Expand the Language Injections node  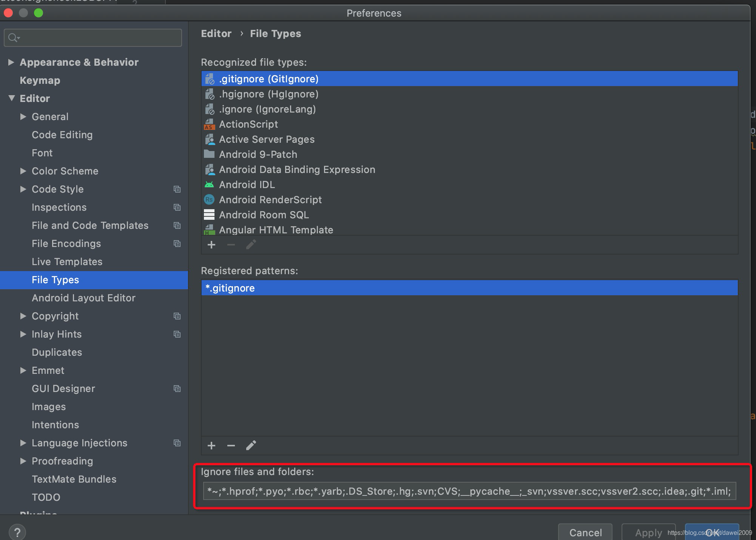pyautogui.click(x=23, y=443)
